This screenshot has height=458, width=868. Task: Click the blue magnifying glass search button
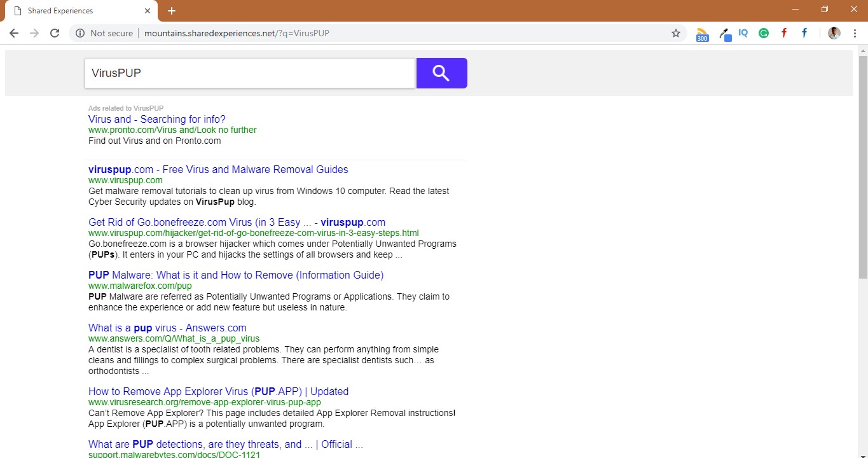point(441,73)
